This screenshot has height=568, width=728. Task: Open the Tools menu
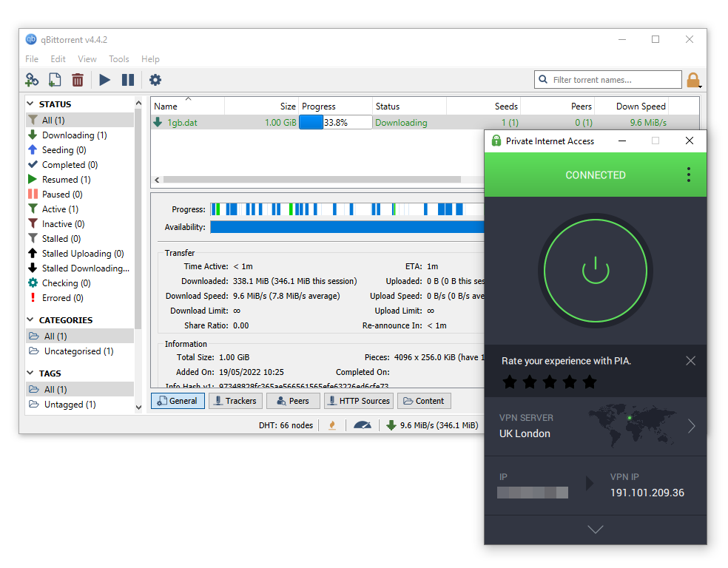(119, 59)
